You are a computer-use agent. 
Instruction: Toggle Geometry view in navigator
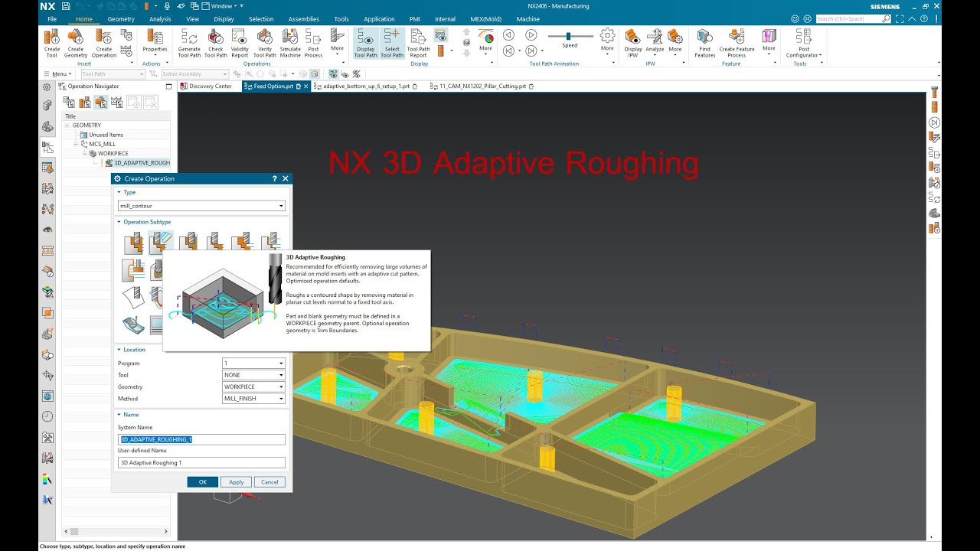(100, 102)
